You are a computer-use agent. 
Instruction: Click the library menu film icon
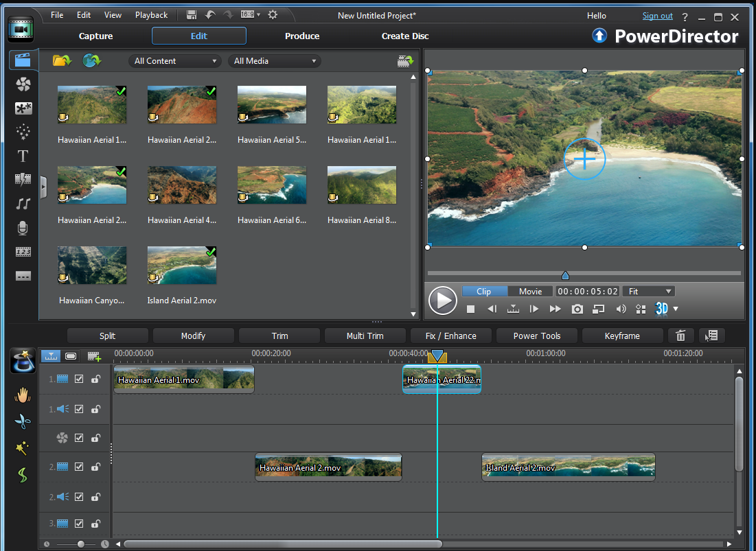(405, 61)
